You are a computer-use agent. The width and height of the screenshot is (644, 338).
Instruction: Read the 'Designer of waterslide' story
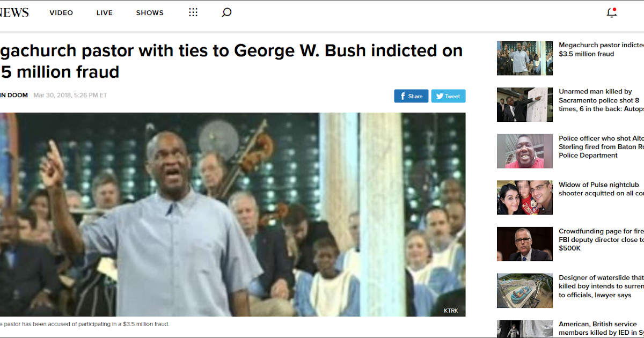[x=601, y=286]
